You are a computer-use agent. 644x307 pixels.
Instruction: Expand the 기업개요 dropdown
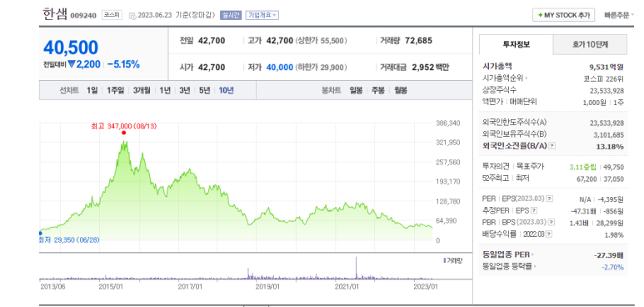(x=262, y=15)
